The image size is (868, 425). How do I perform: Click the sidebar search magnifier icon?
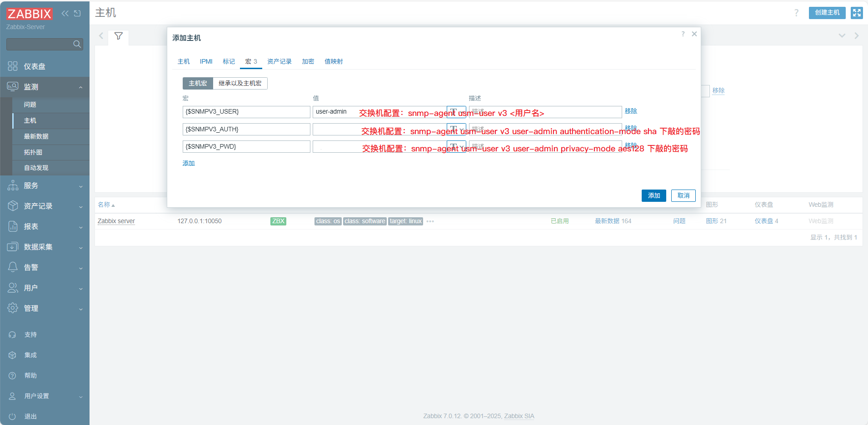(x=77, y=44)
